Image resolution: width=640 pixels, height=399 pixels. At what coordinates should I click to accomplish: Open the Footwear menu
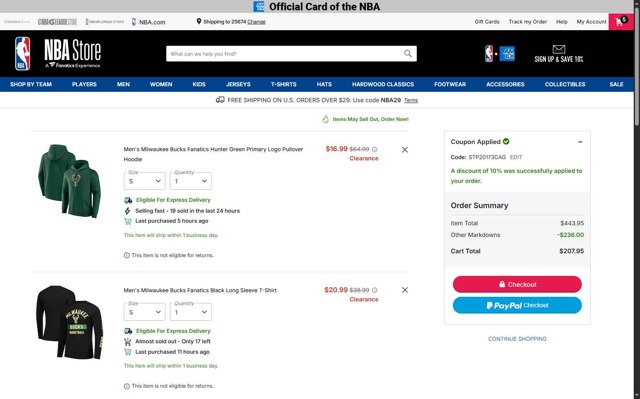[450, 84]
